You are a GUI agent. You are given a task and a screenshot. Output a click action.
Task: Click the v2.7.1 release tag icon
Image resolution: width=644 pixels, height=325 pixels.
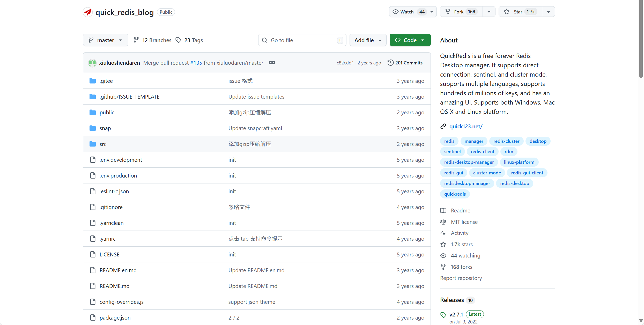click(x=443, y=315)
